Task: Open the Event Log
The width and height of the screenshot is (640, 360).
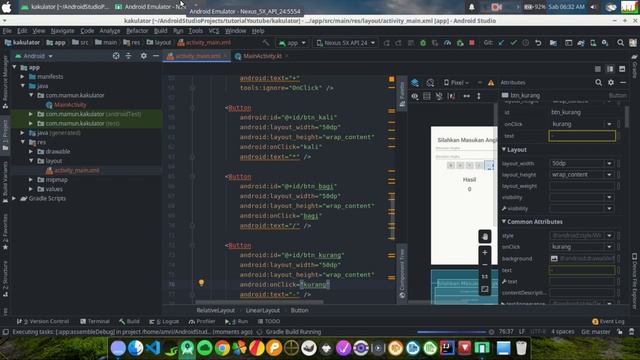Action: pyautogui.click(x=608, y=322)
